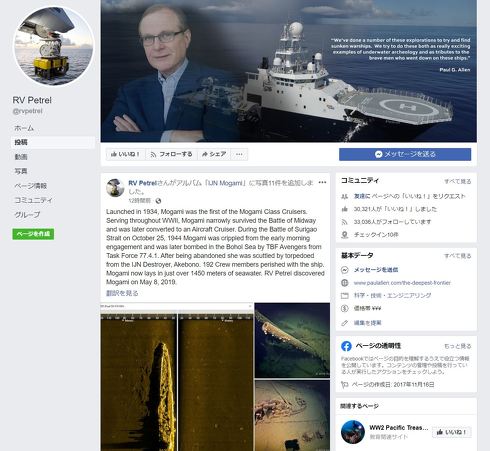Click もっと見る in page transparency panel

[x=457, y=346]
